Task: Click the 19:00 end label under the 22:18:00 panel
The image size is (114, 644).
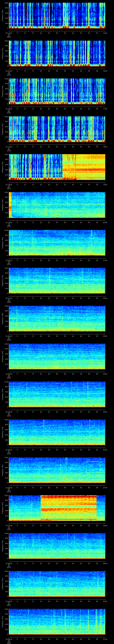Action: pos(105,184)
